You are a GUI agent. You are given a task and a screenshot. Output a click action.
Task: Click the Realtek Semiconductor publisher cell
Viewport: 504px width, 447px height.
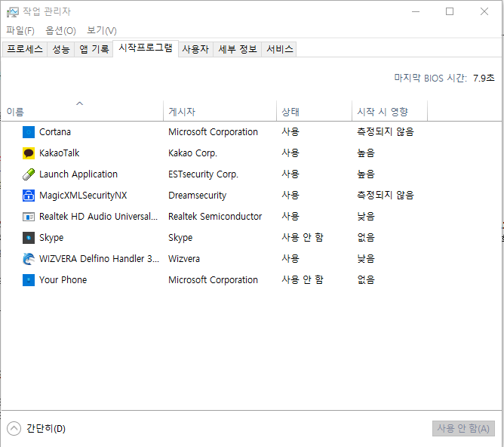(215, 217)
